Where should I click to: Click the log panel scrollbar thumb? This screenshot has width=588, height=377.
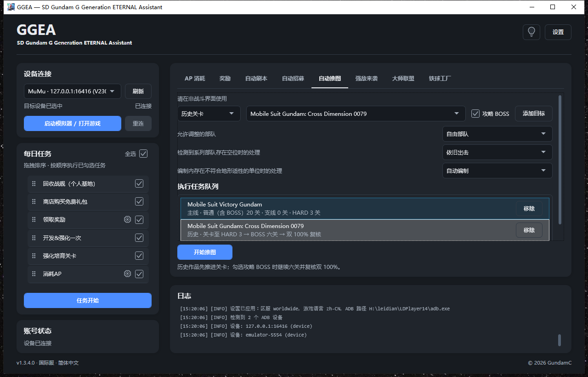click(x=560, y=340)
